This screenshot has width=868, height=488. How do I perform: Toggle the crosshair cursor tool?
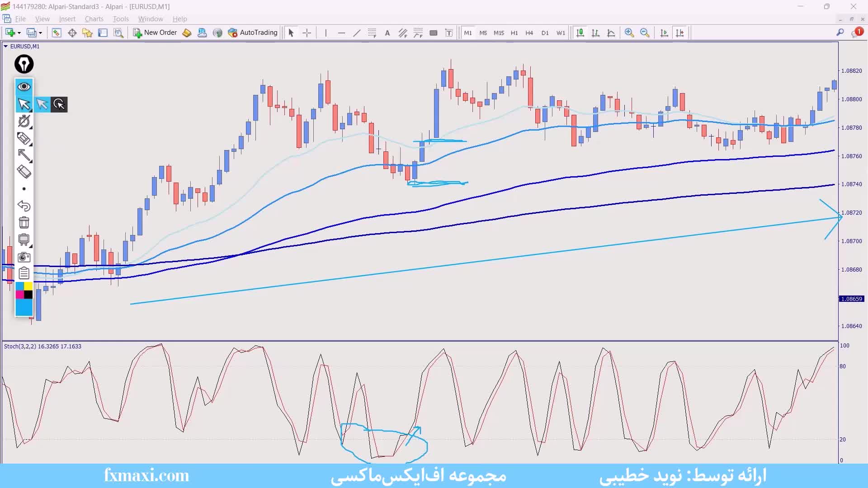tap(307, 33)
